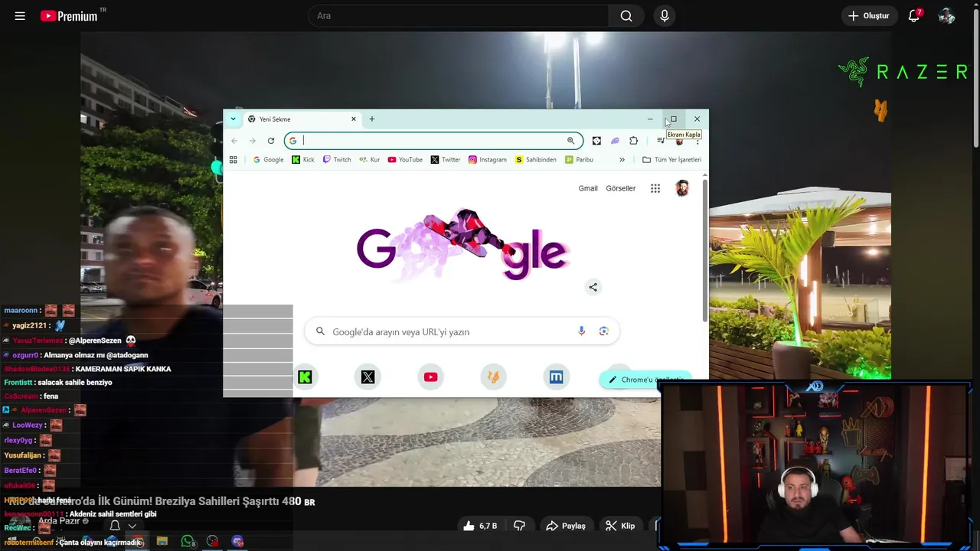Open a new Chrome tab with plus

click(x=372, y=119)
